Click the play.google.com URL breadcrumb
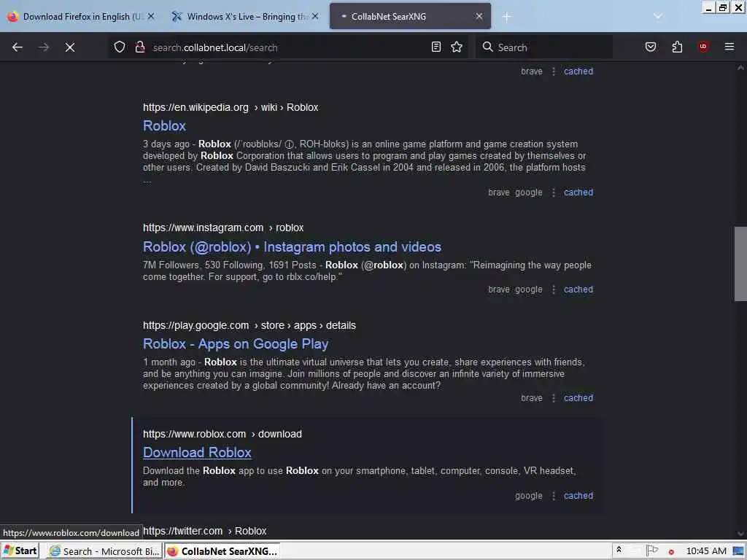This screenshot has height=560, width=747. point(249,326)
